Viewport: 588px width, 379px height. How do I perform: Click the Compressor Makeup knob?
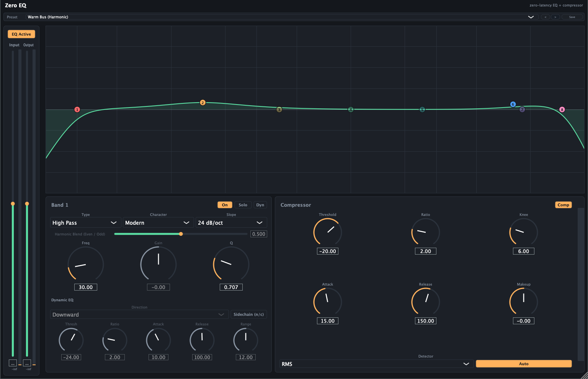coord(524,302)
